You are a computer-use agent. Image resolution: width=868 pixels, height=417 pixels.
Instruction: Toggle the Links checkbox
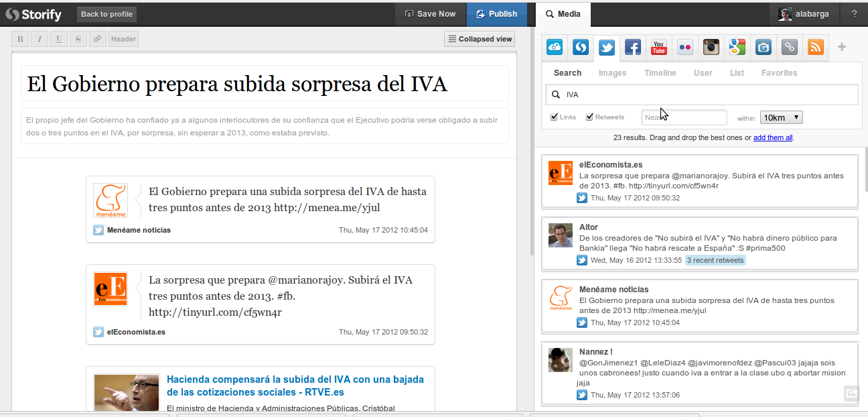555,117
